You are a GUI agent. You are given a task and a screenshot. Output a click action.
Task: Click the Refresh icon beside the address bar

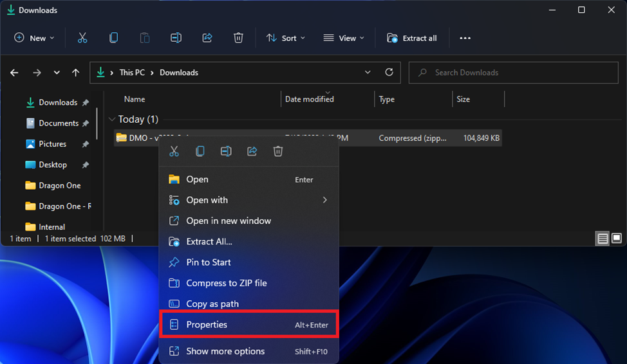click(389, 73)
